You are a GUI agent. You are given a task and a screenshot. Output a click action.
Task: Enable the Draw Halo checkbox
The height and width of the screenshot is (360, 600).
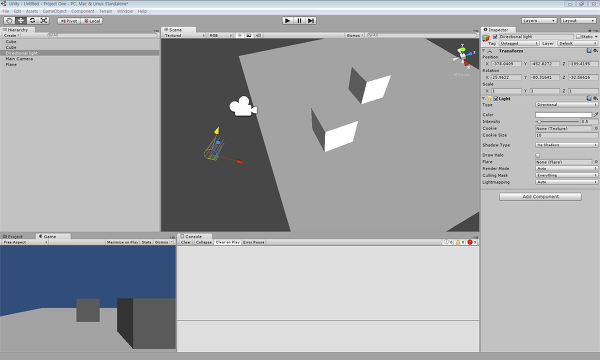538,155
